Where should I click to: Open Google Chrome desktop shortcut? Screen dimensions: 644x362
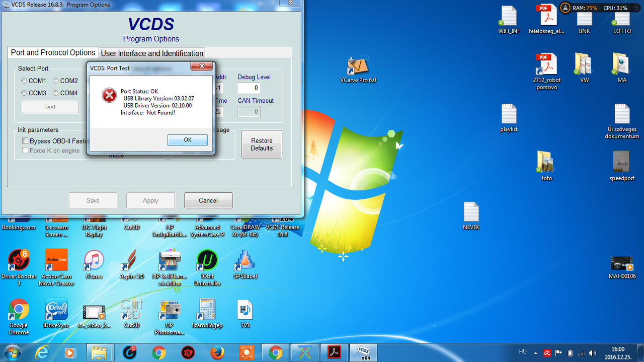click(19, 316)
